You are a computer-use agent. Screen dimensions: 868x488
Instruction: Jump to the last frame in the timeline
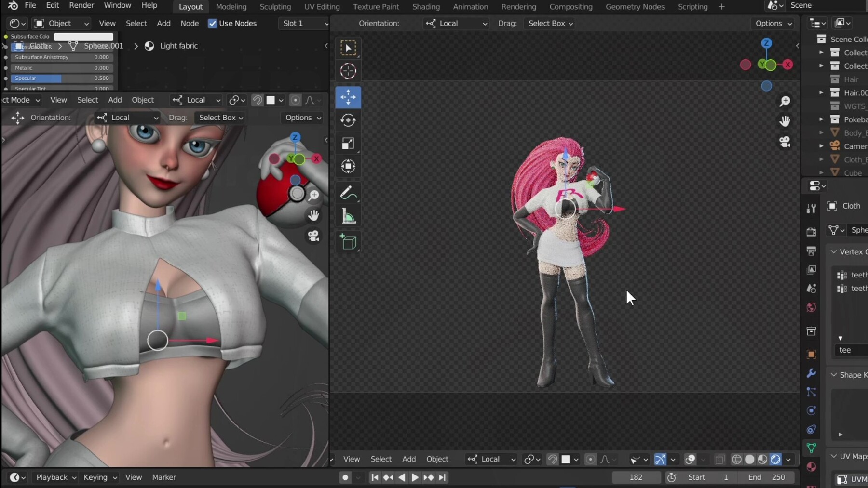point(443,477)
